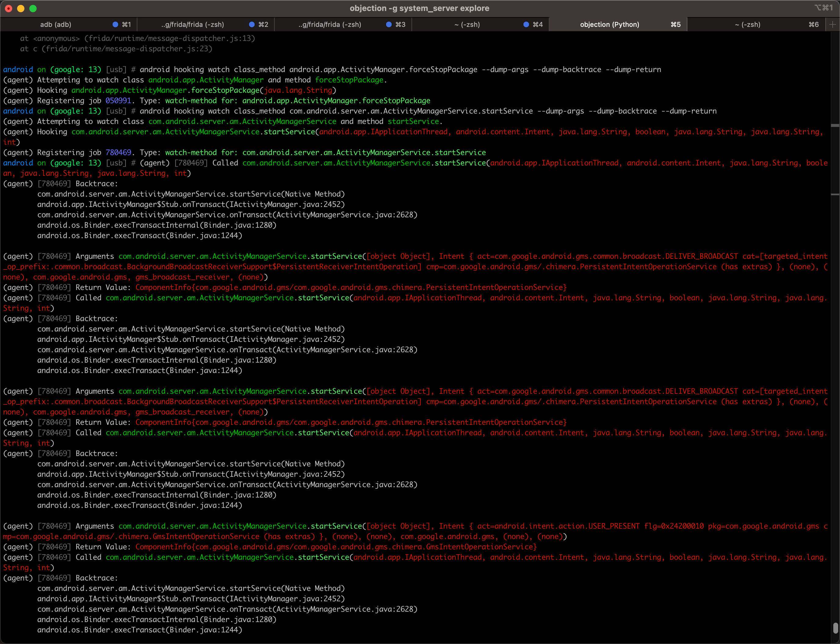Image resolution: width=840 pixels, height=644 pixels.
Task: Click the blue activity dot on ⌘3 tab
Action: (x=389, y=24)
